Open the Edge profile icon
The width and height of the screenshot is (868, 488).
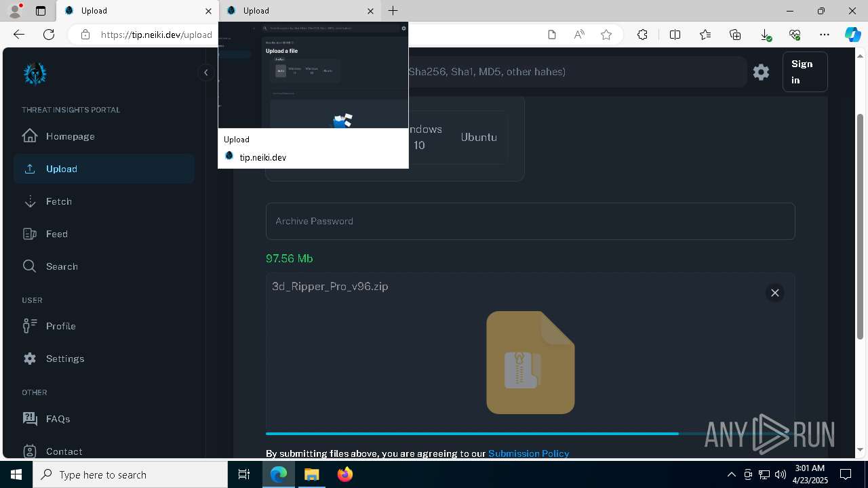[x=15, y=11]
